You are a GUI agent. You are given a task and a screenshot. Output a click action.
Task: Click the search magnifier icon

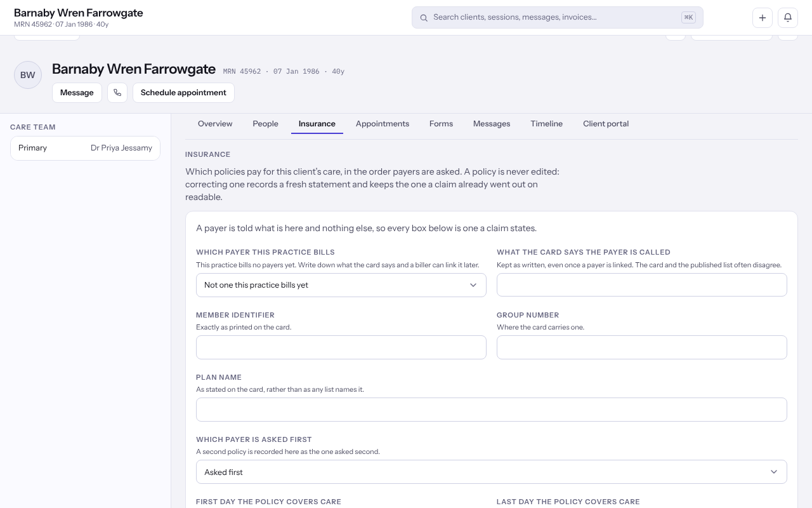pos(424,18)
